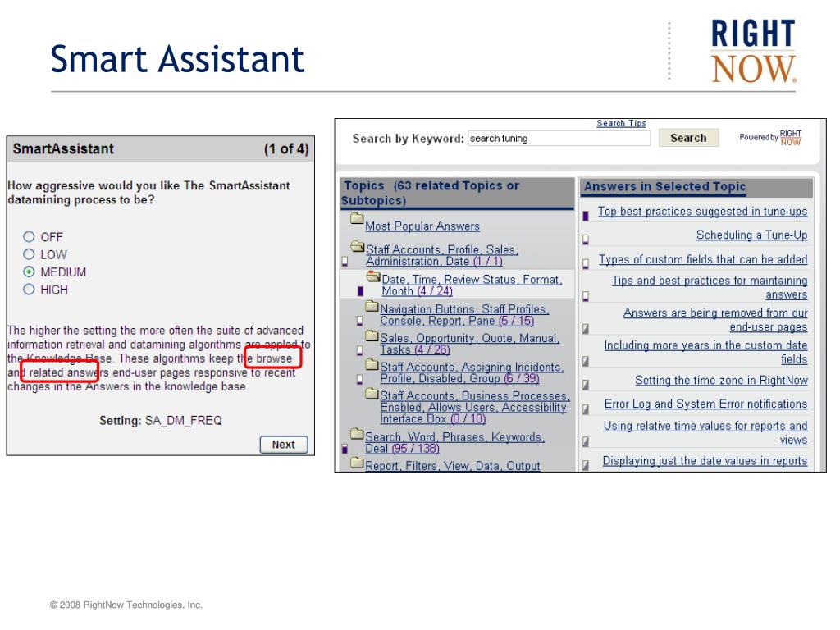Open the Scheduling a Tune-Up answer
This screenshot has width=840, height=630.
[x=751, y=235]
